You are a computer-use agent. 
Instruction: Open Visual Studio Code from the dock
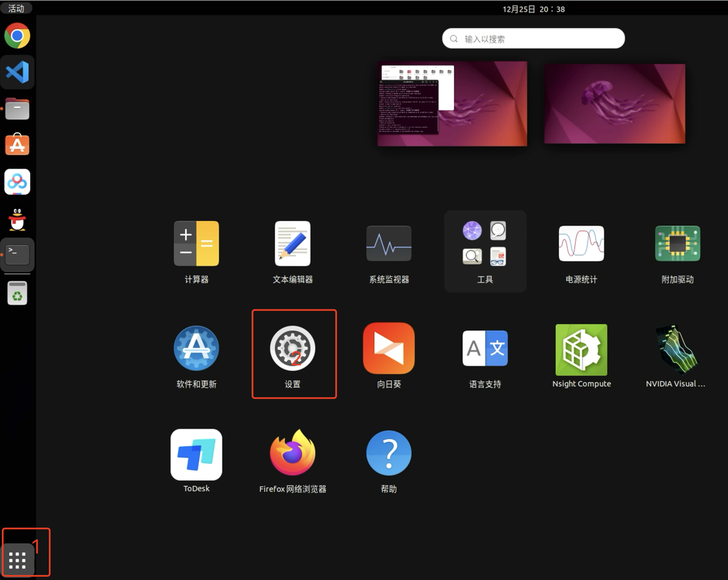click(x=17, y=72)
